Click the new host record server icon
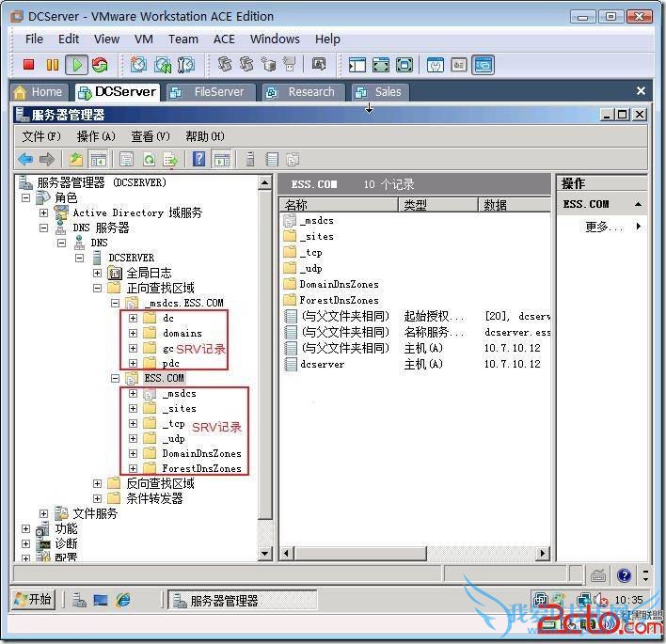The height and width of the screenshot is (644, 666). [250, 159]
